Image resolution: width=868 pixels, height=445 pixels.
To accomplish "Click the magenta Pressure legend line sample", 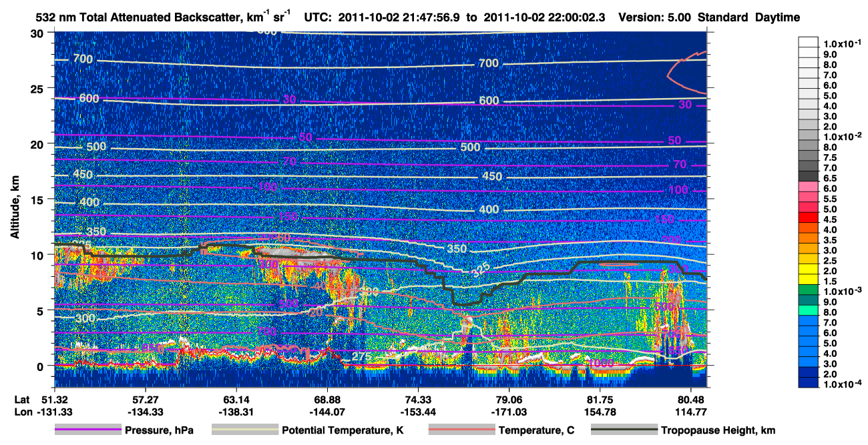I will point(87,430).
